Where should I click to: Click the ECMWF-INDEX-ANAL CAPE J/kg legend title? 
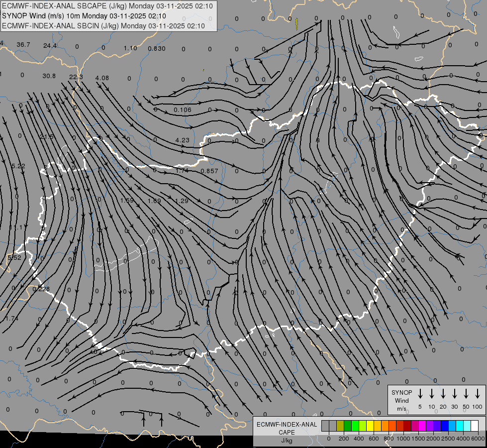(287, 432)
